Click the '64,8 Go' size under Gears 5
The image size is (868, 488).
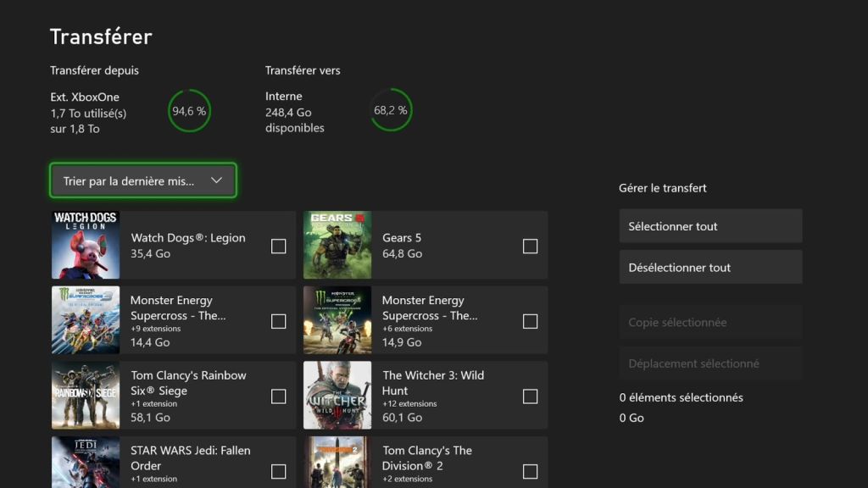pos(403,253)
